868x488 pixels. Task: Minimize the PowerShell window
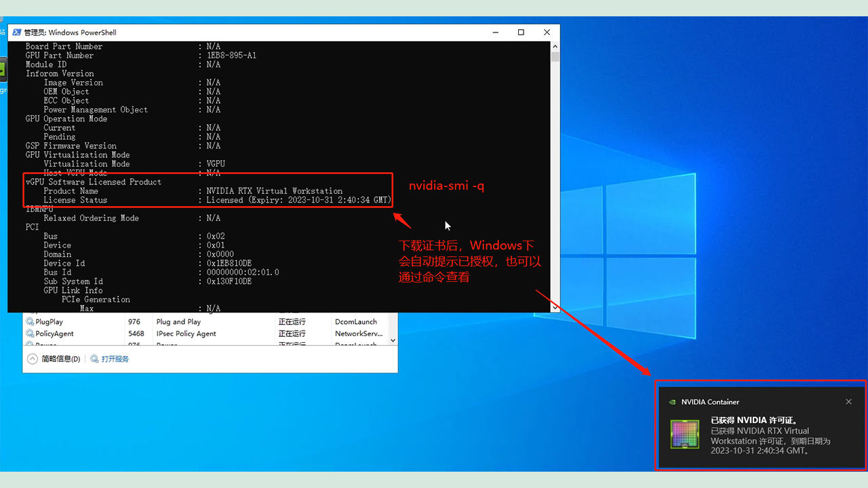495,33
